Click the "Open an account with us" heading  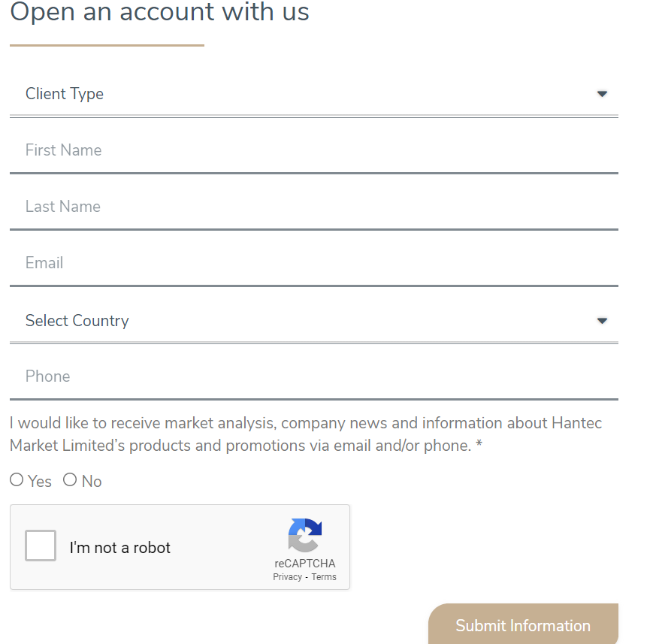click(x=160, y=12)
